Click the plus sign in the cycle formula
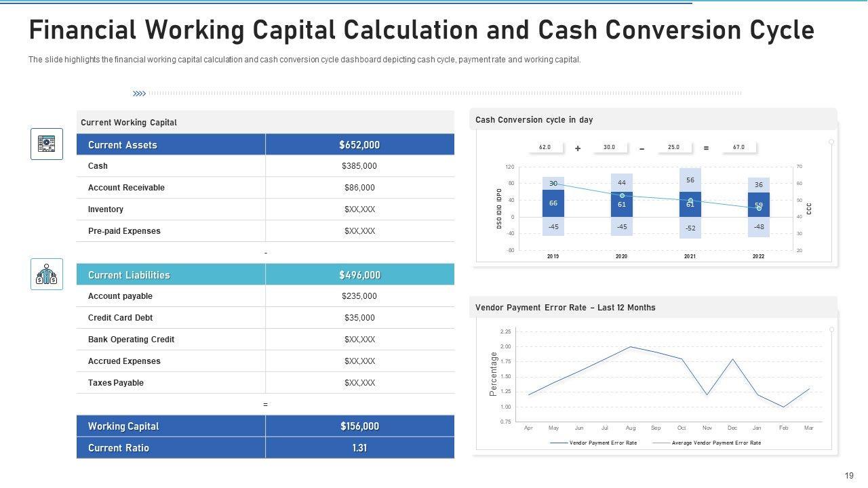The image size is (868, 488). pos(578,148)
